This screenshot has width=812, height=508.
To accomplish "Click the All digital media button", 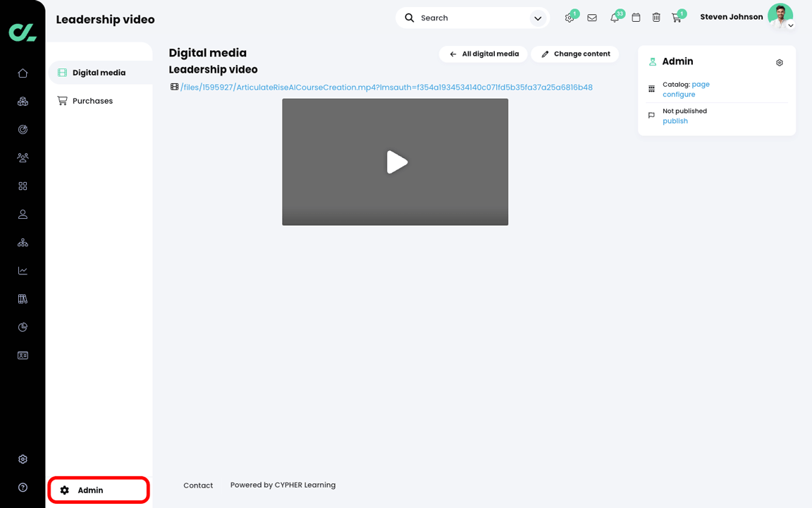I will click(x=483, y=54).
